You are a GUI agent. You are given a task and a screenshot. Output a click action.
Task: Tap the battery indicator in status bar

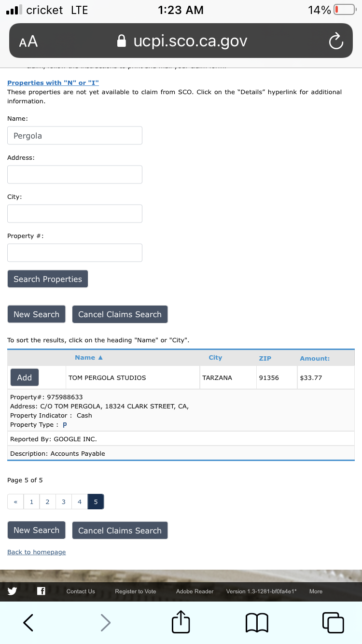[345, 10]
